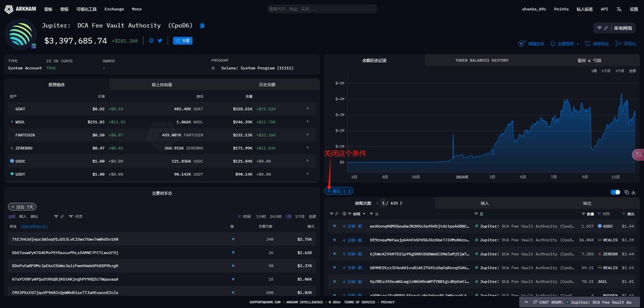Viewport: 644px width, 308px height.
Task: Expand the FARTCOIN asset row chevron
Action: coord(308,135)
